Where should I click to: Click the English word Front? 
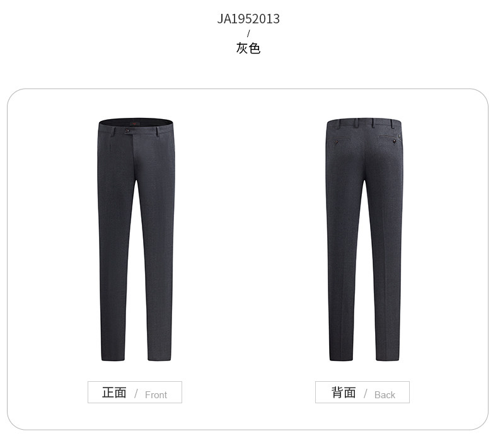pos(156,395)
